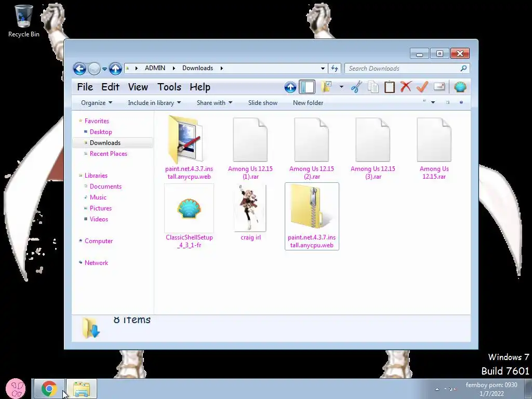This screenshot has height=399, width=532.
Task: Expand the Organize dropdown
Action: tap(97, 103)
